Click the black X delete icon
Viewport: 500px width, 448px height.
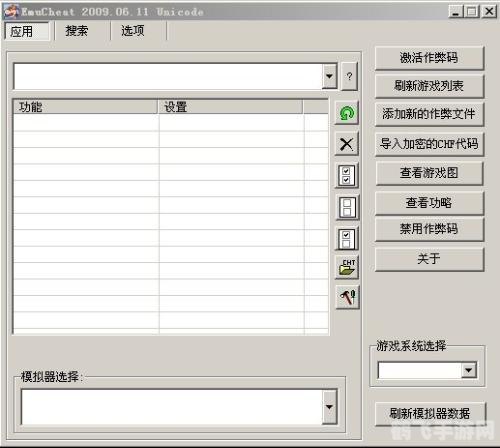(347, 144)
